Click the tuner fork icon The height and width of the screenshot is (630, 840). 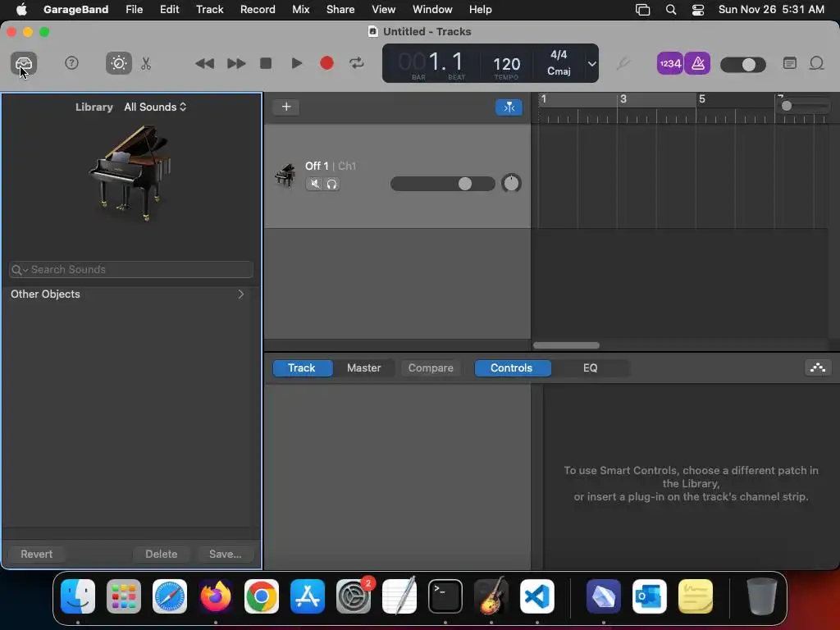tap(623, 64)
